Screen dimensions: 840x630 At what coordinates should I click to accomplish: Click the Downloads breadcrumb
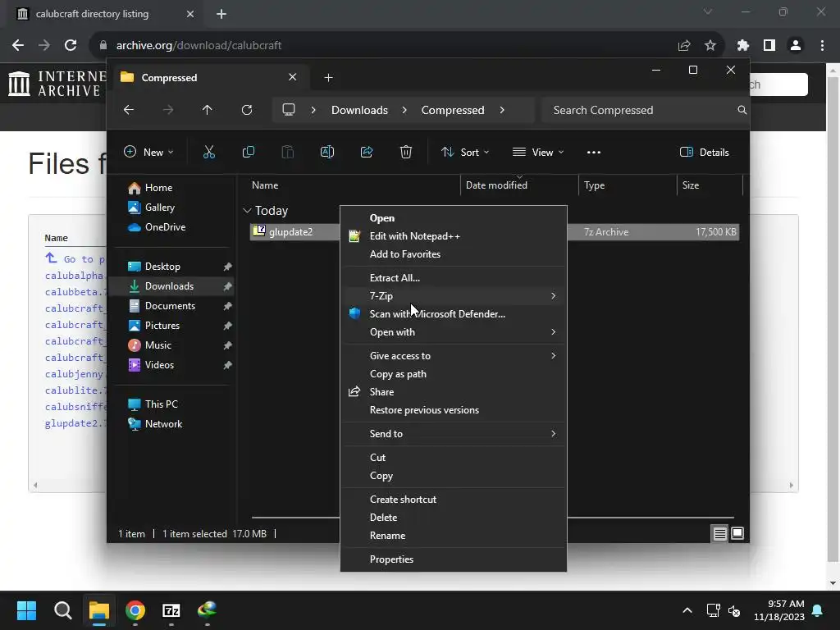click(359, 110)
